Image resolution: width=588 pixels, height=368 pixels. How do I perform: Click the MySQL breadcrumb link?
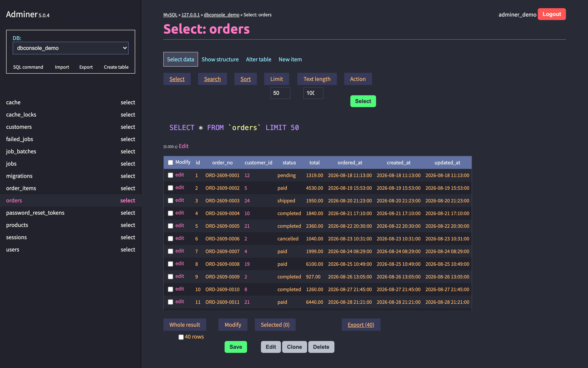pyautogui.click(x=170, y=15)
